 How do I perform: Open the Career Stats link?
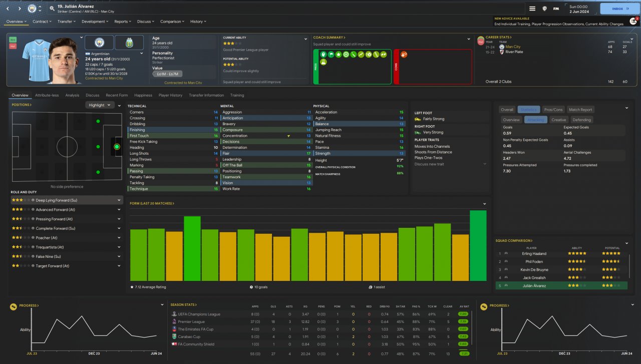coord(499,37)
